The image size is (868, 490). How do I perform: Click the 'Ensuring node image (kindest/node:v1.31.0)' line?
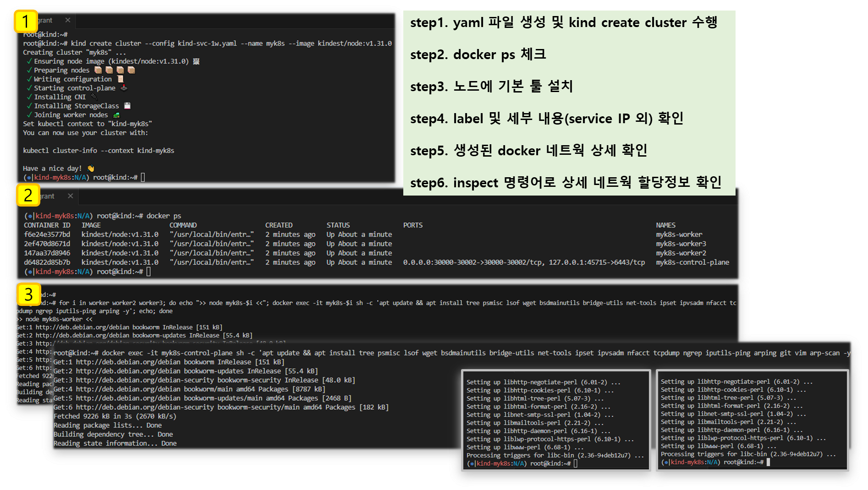pos(113,61)
